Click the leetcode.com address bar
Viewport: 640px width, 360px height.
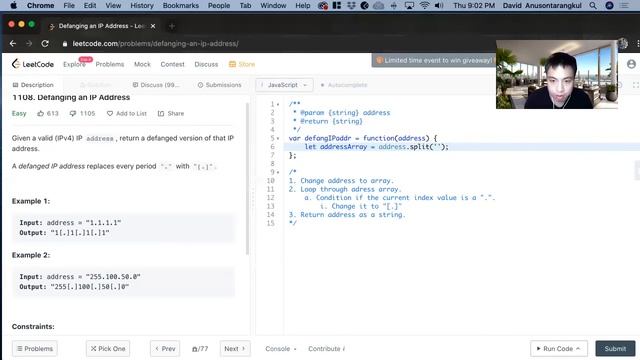155,44
